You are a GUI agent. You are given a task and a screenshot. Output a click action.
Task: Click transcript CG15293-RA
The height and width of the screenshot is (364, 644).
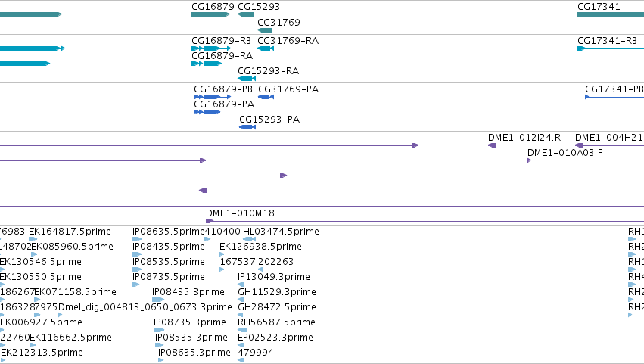tap(247, 79)
